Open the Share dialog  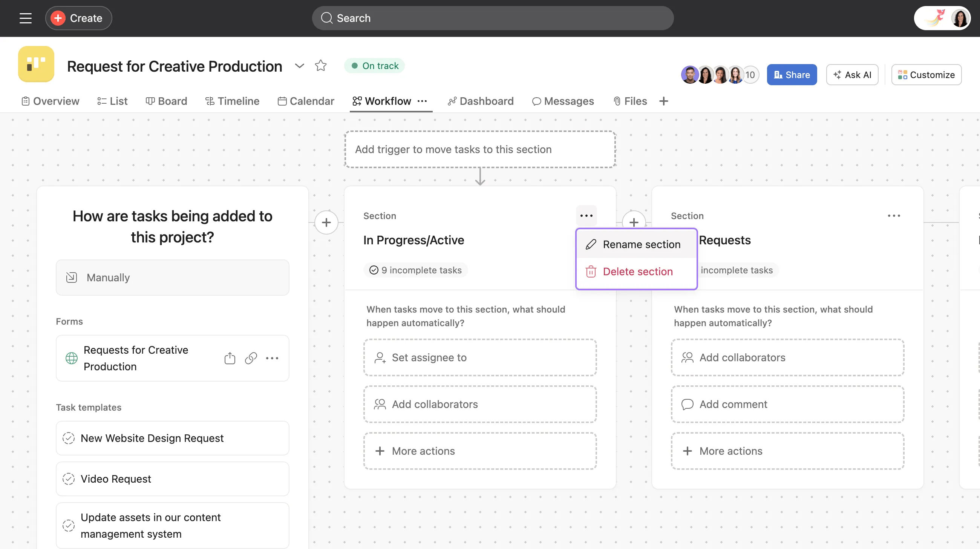(x=791, y=74)
